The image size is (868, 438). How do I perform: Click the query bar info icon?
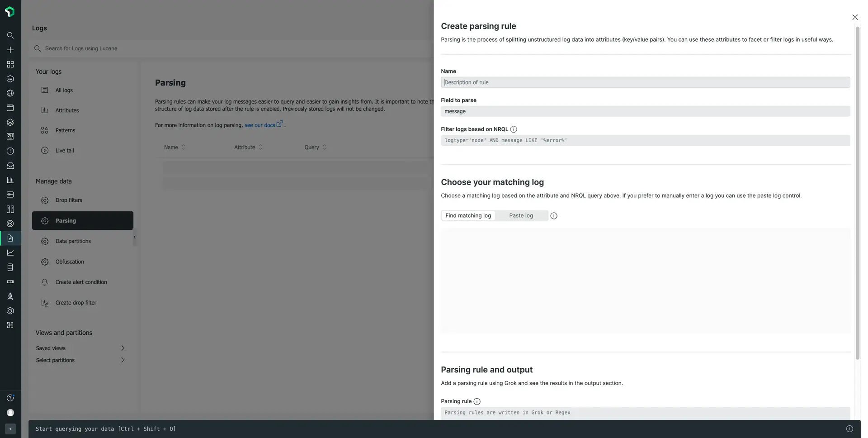tap(849, 429)
